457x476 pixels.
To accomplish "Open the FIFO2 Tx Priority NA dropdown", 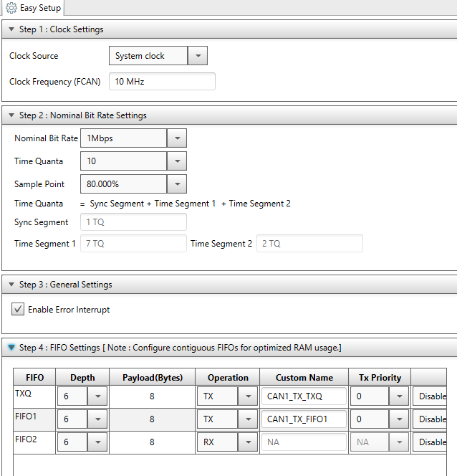I will 399,442.
